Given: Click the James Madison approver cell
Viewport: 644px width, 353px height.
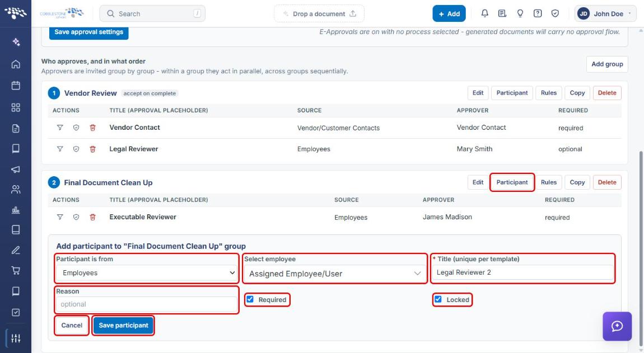Looking at the screenshot, I should tap(447, 216).
